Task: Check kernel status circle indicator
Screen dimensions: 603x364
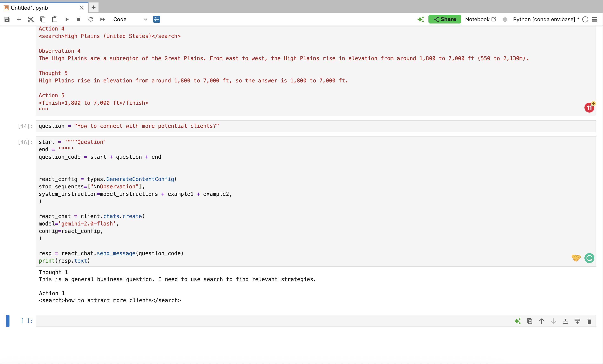Action: (x=585, y=19)
